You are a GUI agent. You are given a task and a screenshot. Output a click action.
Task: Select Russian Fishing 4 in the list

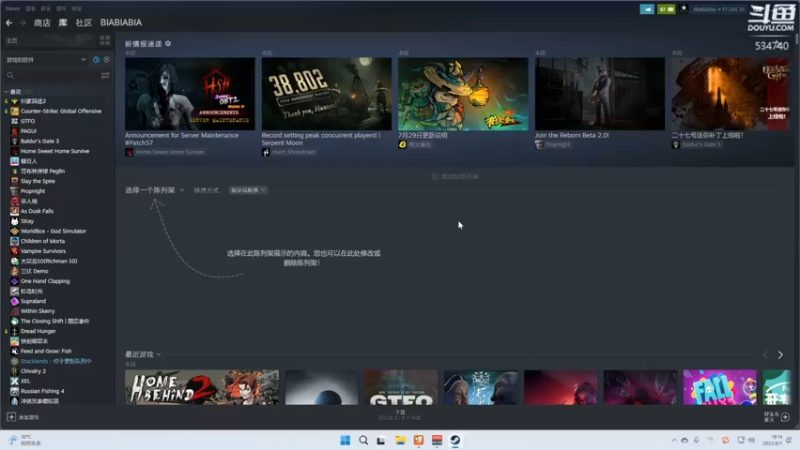tap(42, 391)
